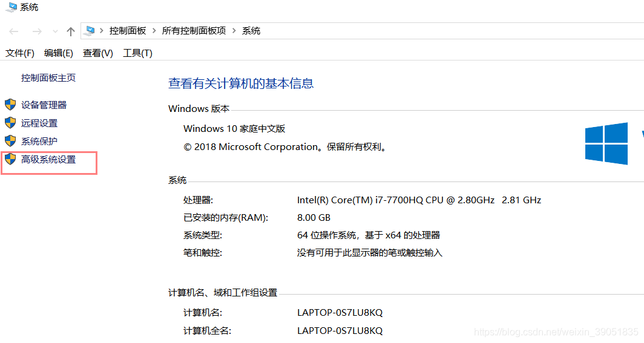Viewport: 644px width, 343px height.
Task: Open 高级系统设置 link
Action: [48, 160]
